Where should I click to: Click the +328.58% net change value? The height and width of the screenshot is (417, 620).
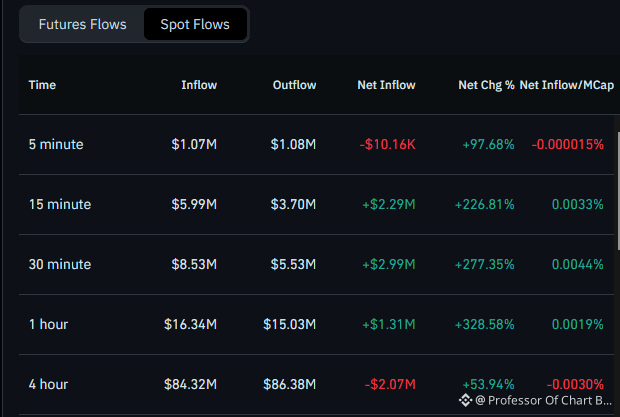(484, 325)
